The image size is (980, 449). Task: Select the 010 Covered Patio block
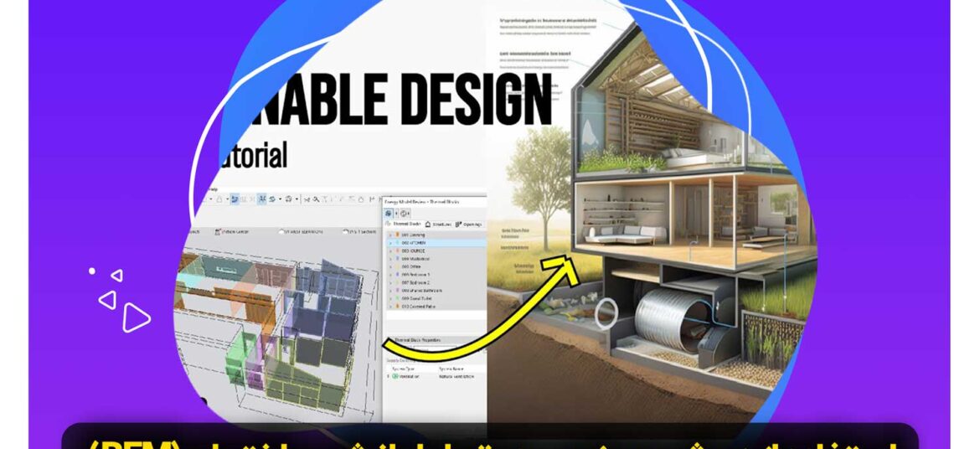click(x=436, y=306)
